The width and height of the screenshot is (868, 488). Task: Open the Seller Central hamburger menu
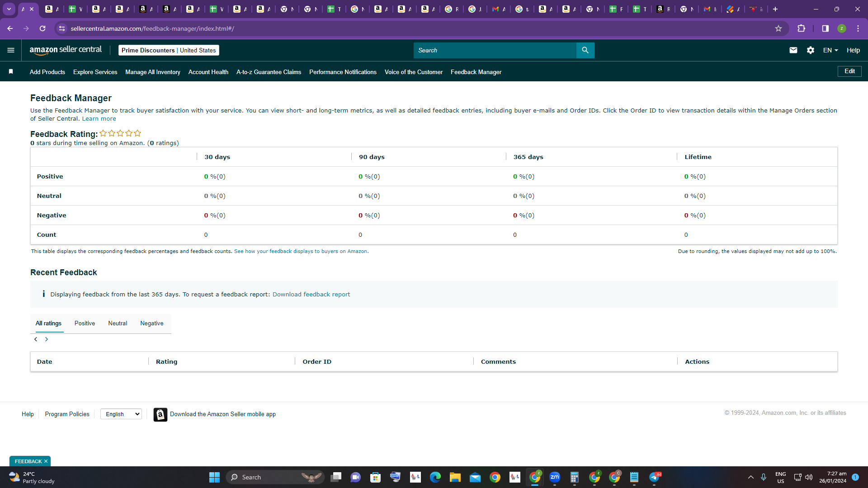[x=11, y=50]
